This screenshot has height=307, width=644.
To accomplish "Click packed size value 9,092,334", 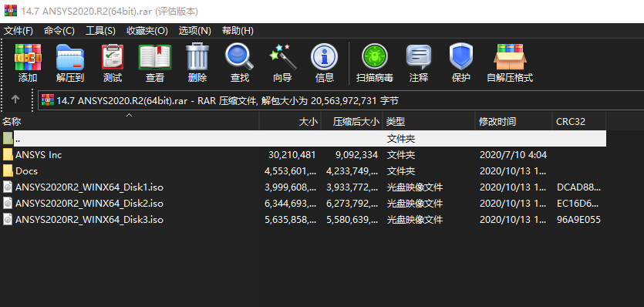I will pyautogui.click(x=357, y=155).
